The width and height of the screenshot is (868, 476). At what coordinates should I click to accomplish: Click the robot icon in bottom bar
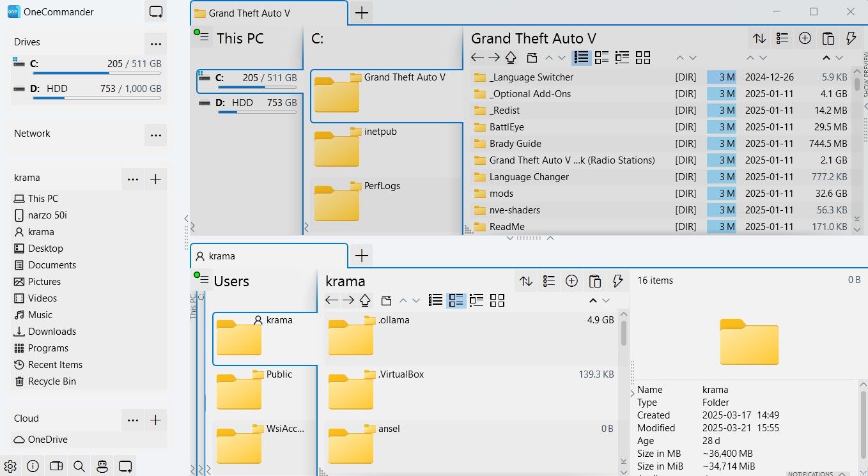(x=102, y=466)
